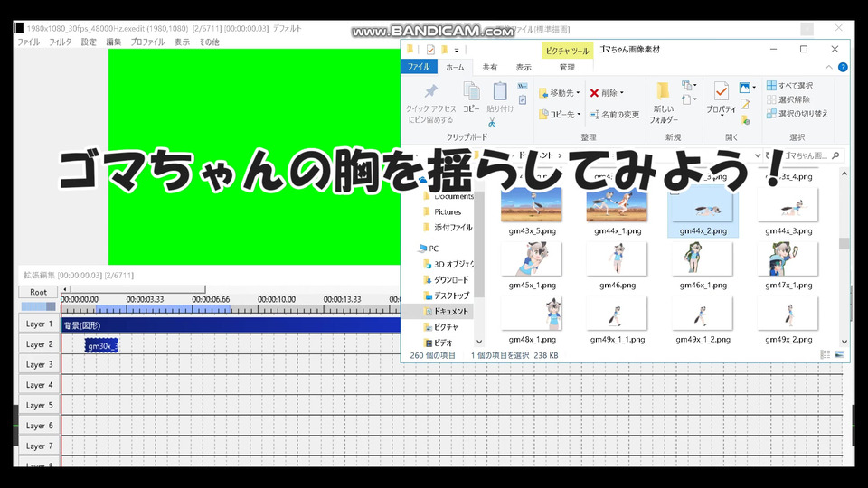This screenshot has height=488, width=868.
Task: Select thumbnail gm44x_2.png
Action: [x=703, y=211]
